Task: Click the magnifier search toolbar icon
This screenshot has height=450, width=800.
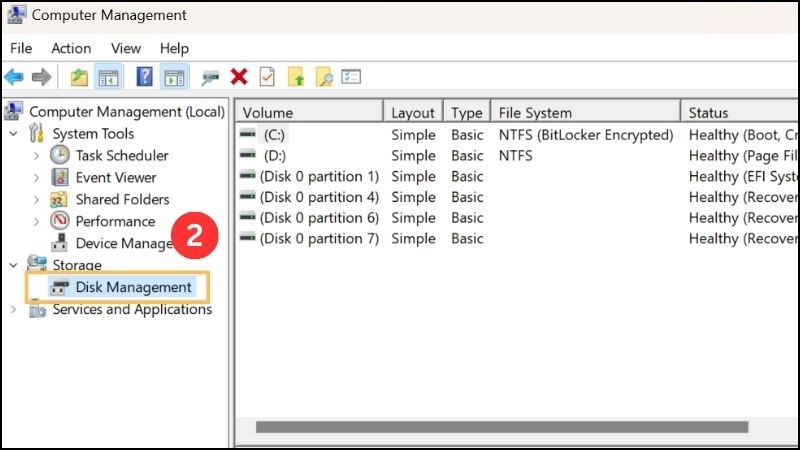Action: pyautogui.click(x=323, y=77)
